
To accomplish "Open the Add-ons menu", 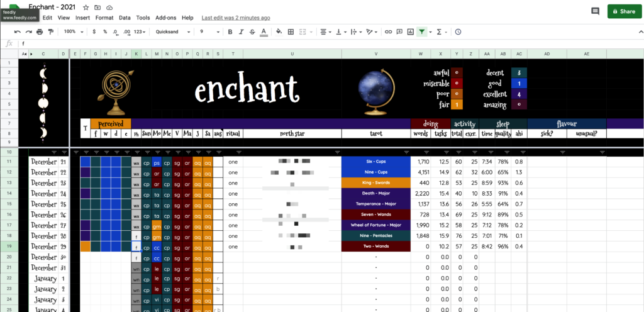I will click(x=166, y=18).
